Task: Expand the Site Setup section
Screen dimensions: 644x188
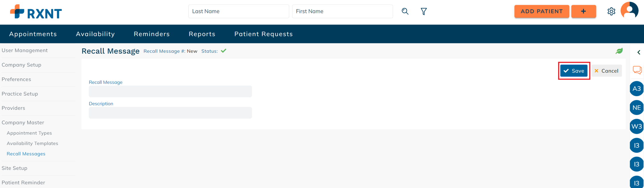Action: click(x=15, y=168)
